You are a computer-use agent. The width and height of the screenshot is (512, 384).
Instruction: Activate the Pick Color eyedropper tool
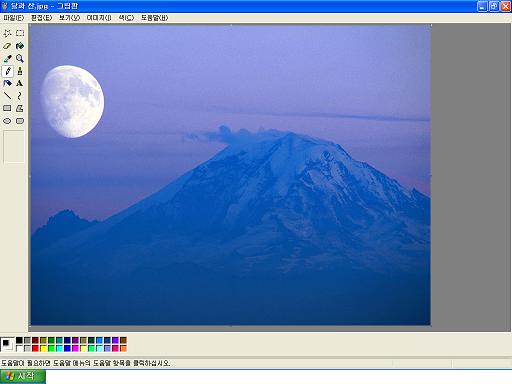[x=7, y=58]
